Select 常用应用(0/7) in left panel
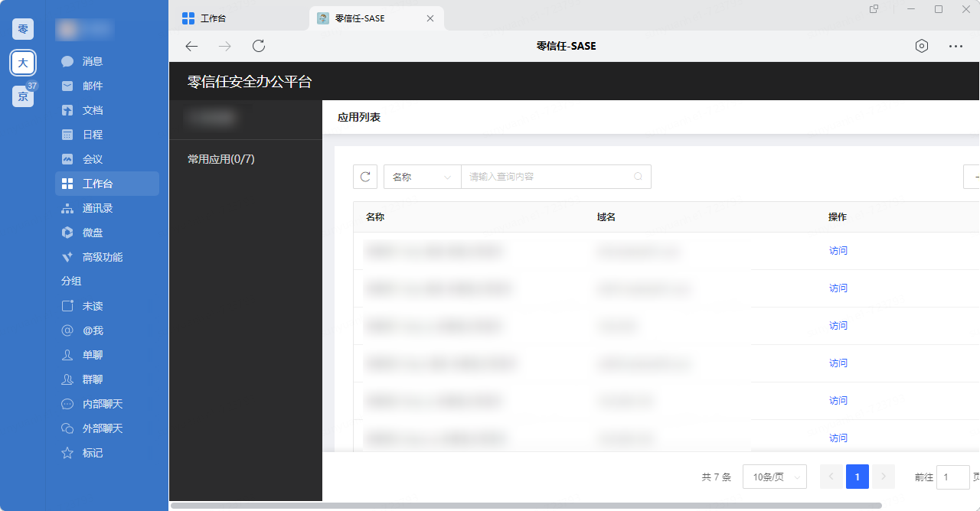 (221, 159)
